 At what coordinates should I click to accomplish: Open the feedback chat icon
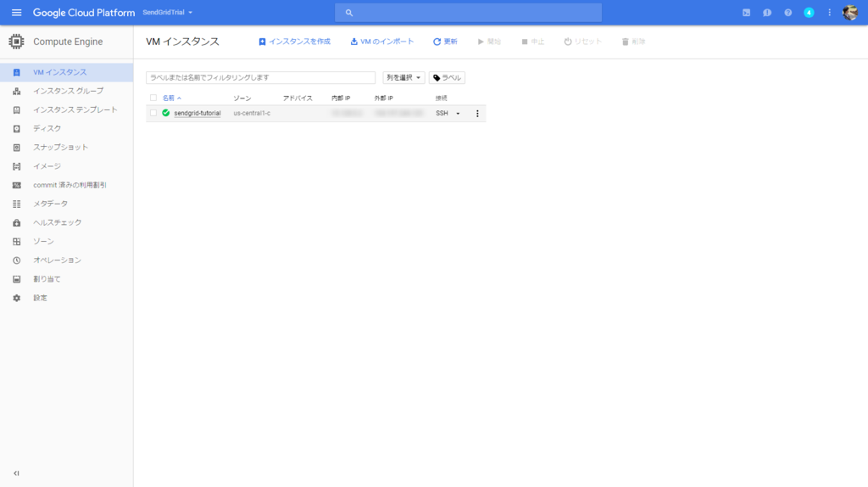tap(766, 12)
